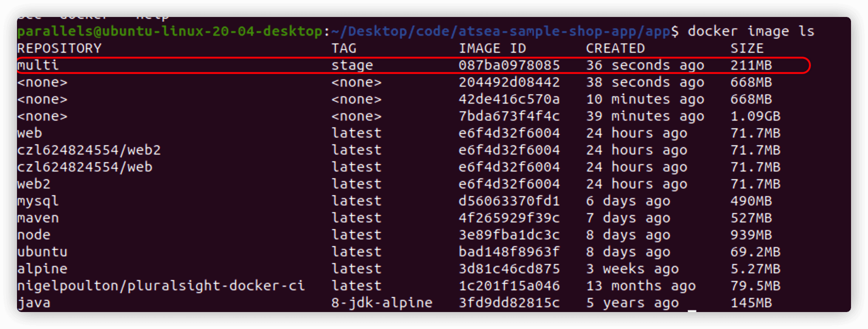Click the SIZE column header
This screenshot has width=868, height=329.
click(747, 48)
